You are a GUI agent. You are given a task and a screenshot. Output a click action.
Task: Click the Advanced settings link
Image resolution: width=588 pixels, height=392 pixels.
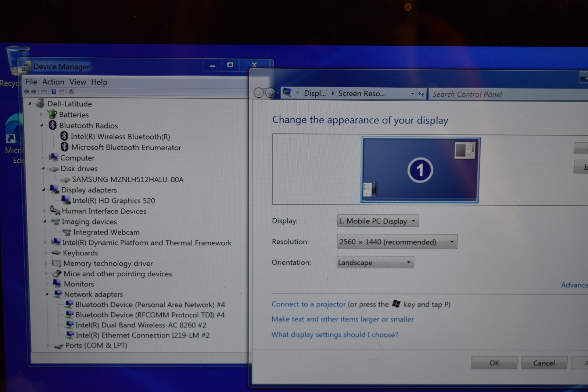tap(574, 285)
